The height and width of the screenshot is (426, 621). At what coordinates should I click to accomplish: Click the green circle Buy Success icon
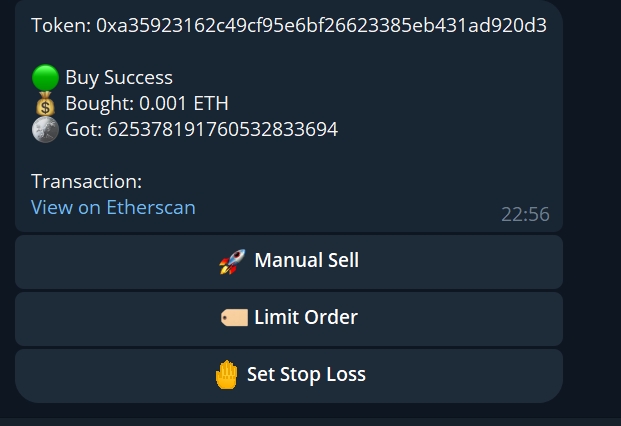click(x=45, y=78)
